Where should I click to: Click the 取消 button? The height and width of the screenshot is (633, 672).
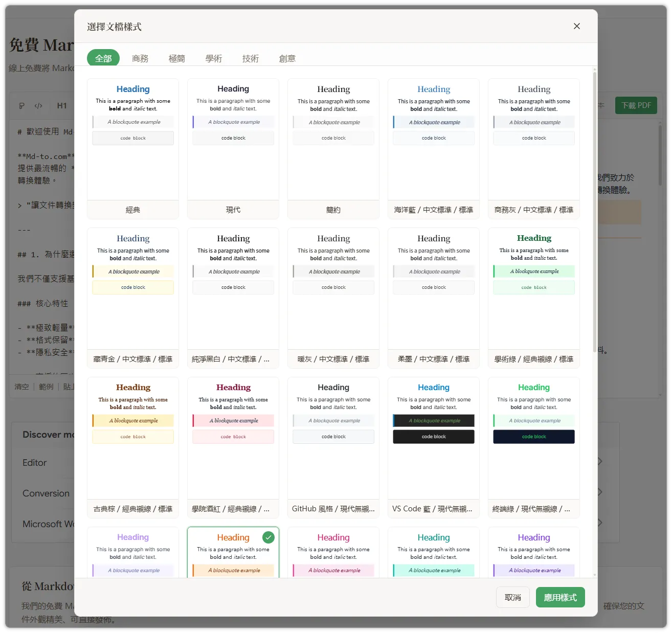513,597
